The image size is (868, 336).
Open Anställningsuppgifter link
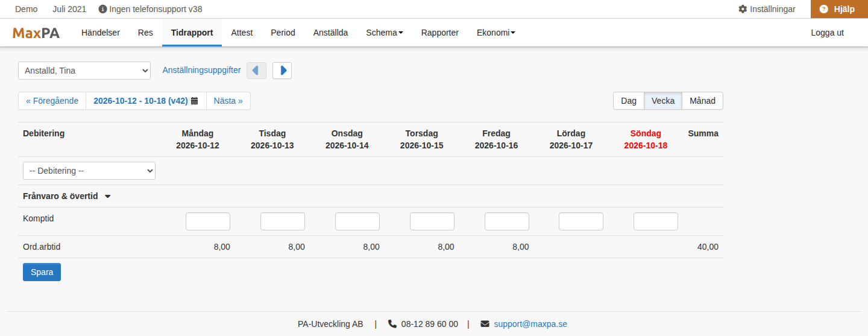(x=201, y=71)
